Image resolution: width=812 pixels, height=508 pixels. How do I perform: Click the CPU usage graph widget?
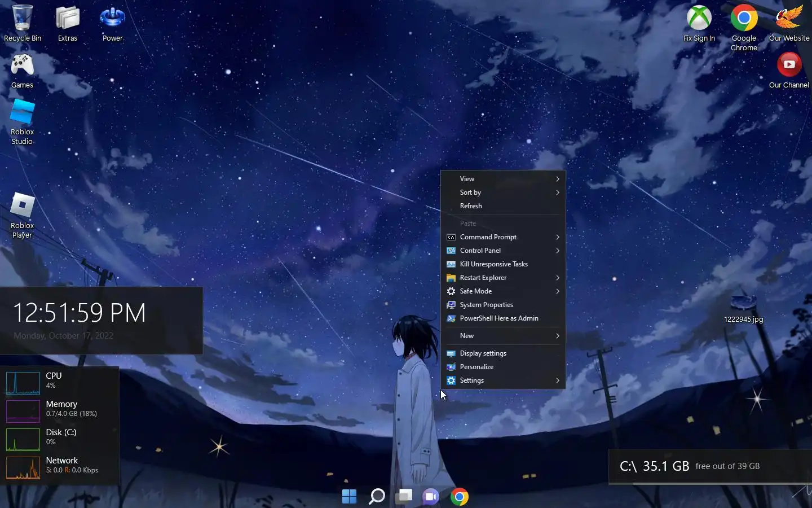pos(23,383)
